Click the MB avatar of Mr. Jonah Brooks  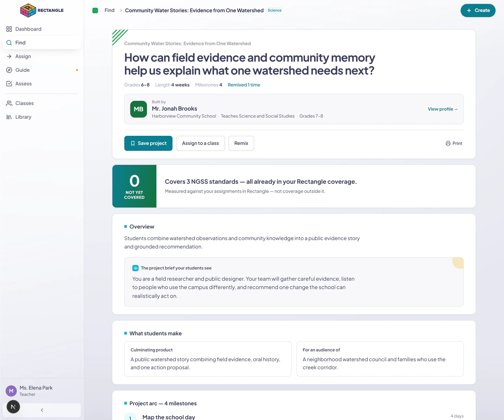tap(139, 109)
